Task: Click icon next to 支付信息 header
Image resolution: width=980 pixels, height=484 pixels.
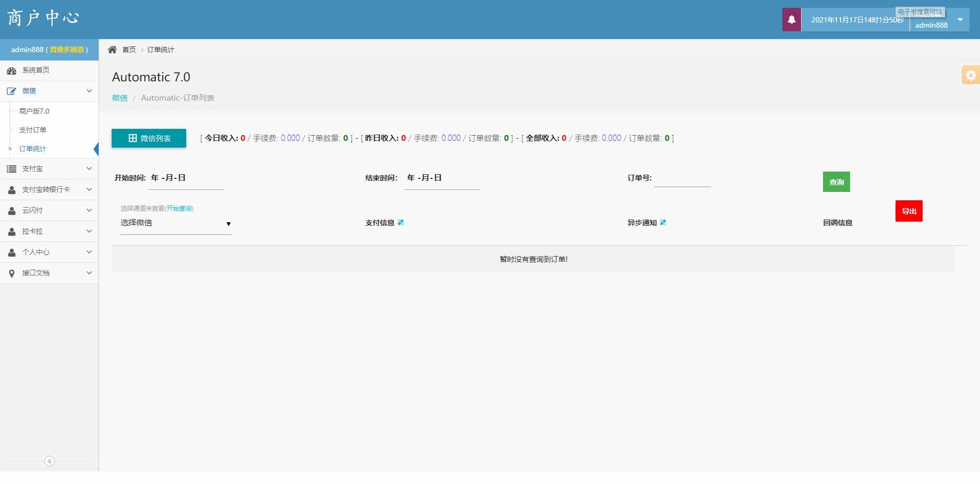Action: click(401, 222)
